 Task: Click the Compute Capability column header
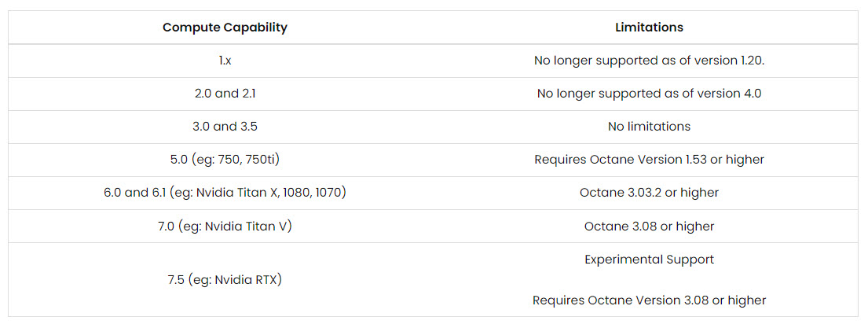point(225,28)
